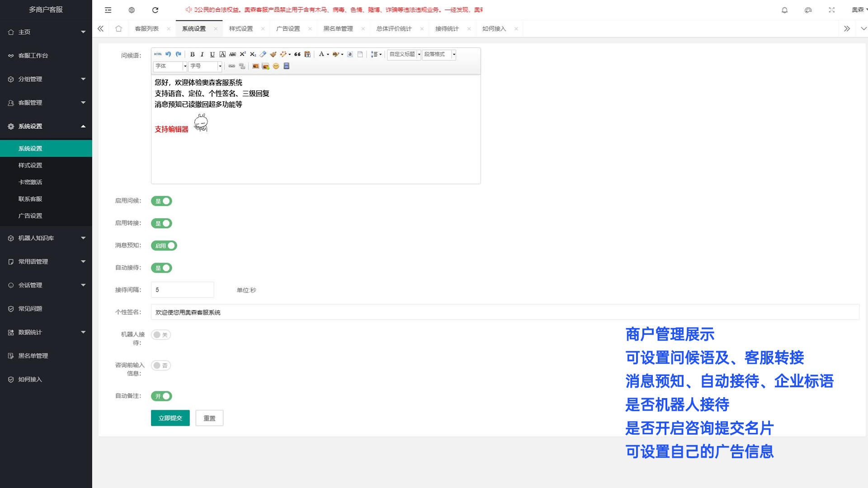Switch to the 样式设置 tab

click(241, 28)
